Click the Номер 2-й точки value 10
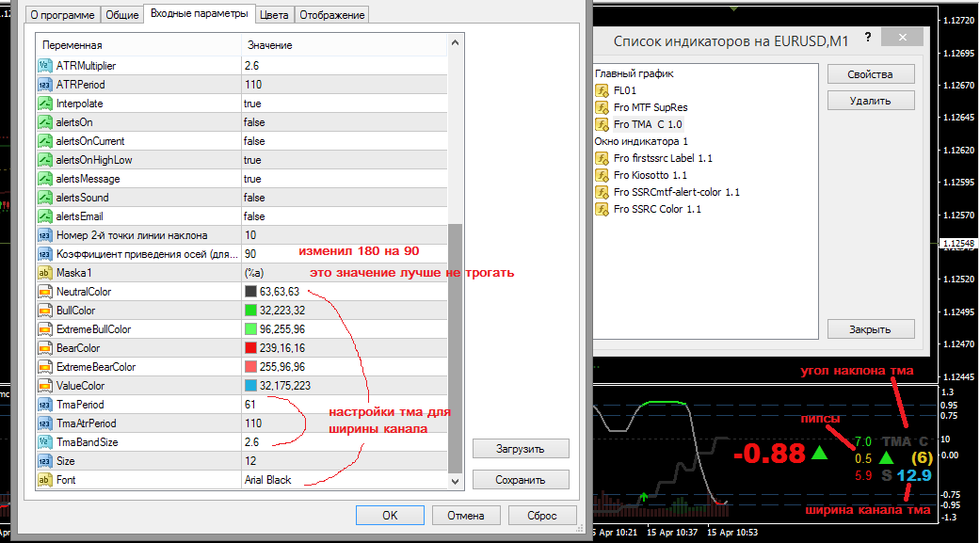 (x=250, y=235)
